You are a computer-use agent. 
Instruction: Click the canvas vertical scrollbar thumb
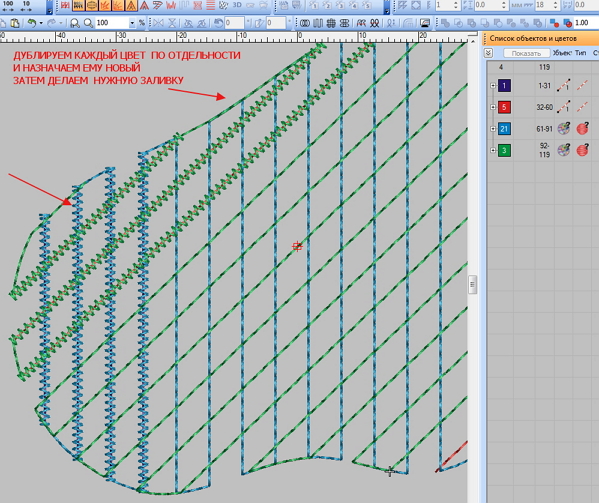tap(473, 284)
